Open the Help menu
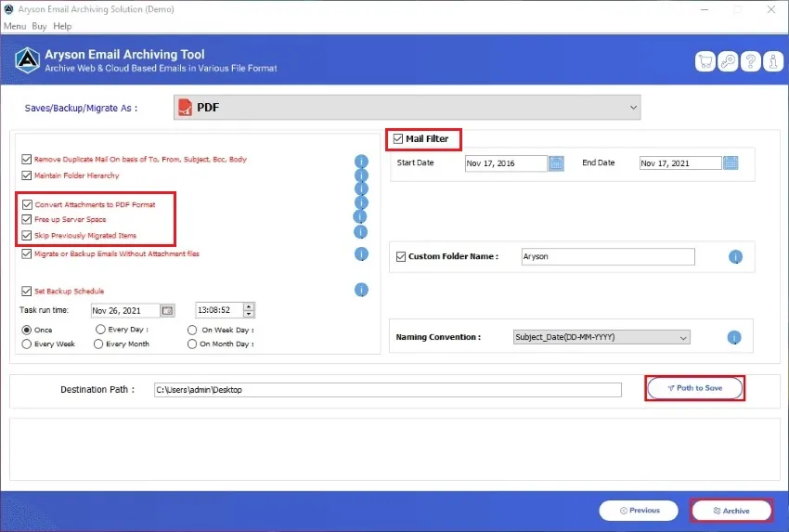Viewport: 789px width, 532px height. [62, 26]
